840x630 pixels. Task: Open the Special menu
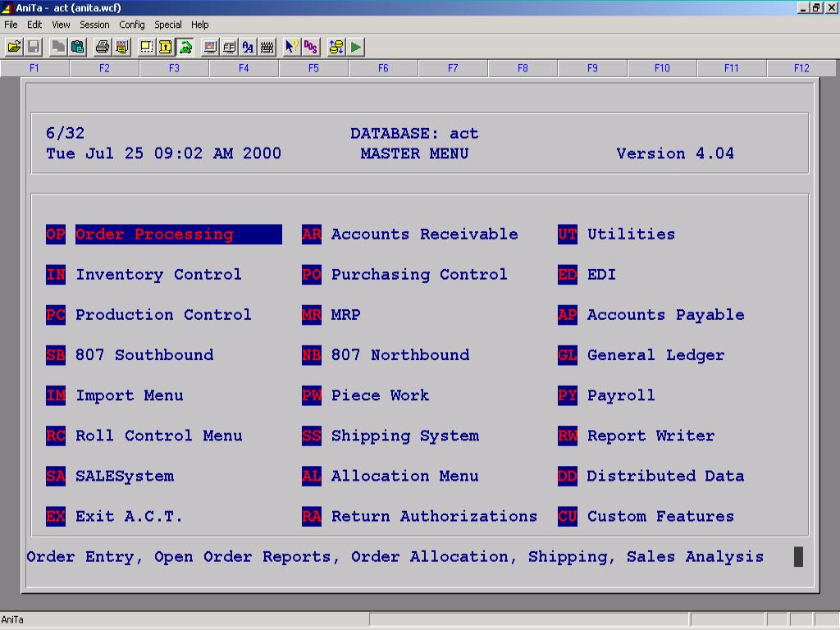(x=167, y=25)
